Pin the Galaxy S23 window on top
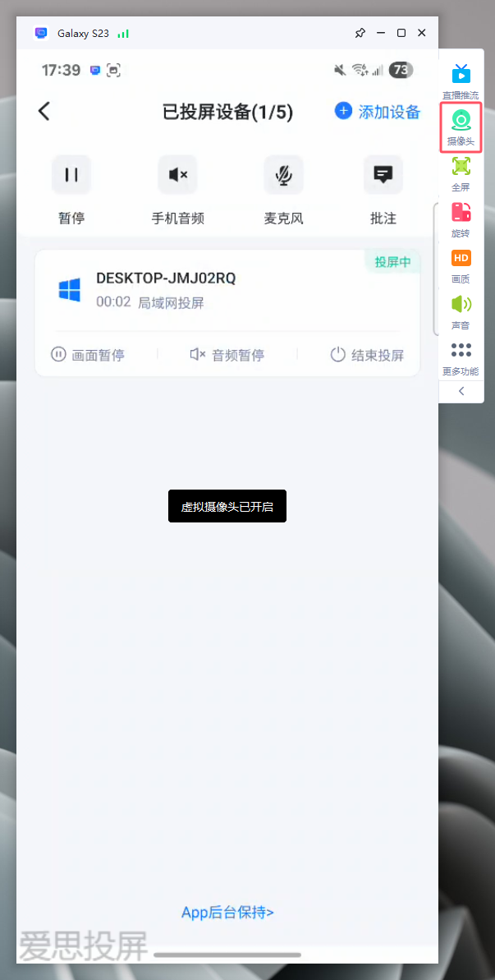Viewport: 495px width, 980px height. tap(360, 34)
